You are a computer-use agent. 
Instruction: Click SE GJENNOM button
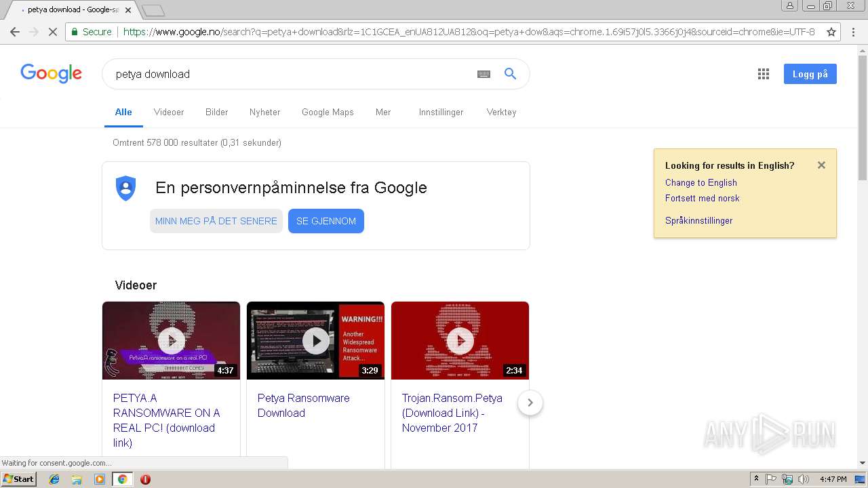click(x=326, y=221)
